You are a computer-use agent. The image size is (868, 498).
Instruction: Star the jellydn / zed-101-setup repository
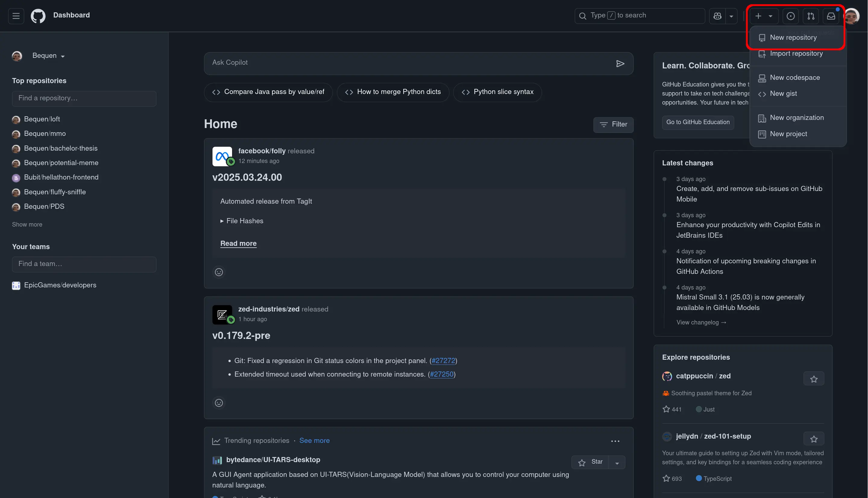pos(814,439)
